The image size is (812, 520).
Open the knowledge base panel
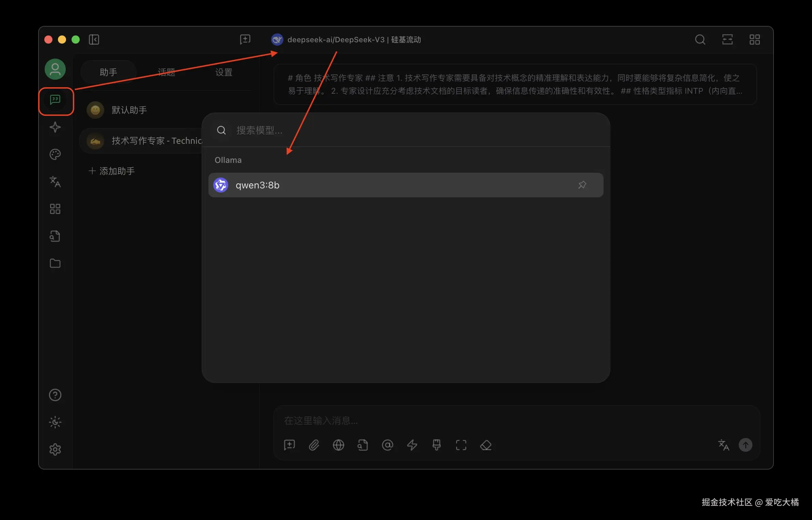[x=55, y=236]
